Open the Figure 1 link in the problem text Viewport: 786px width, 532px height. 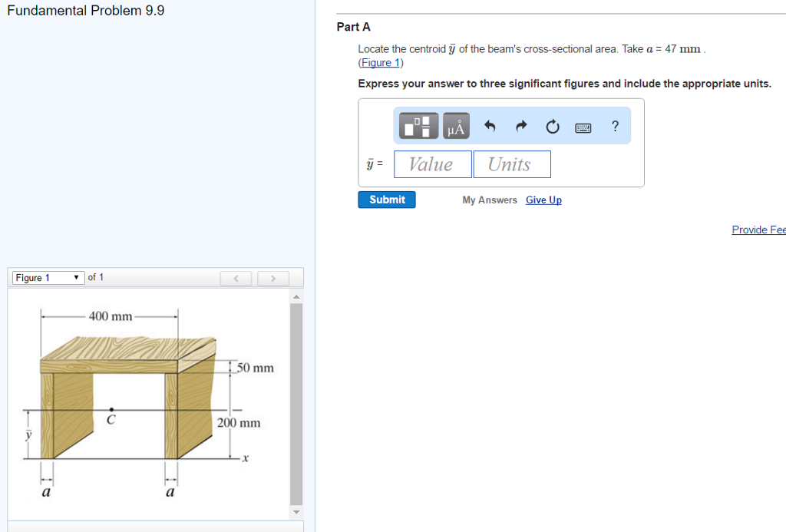tap(381, 63)
